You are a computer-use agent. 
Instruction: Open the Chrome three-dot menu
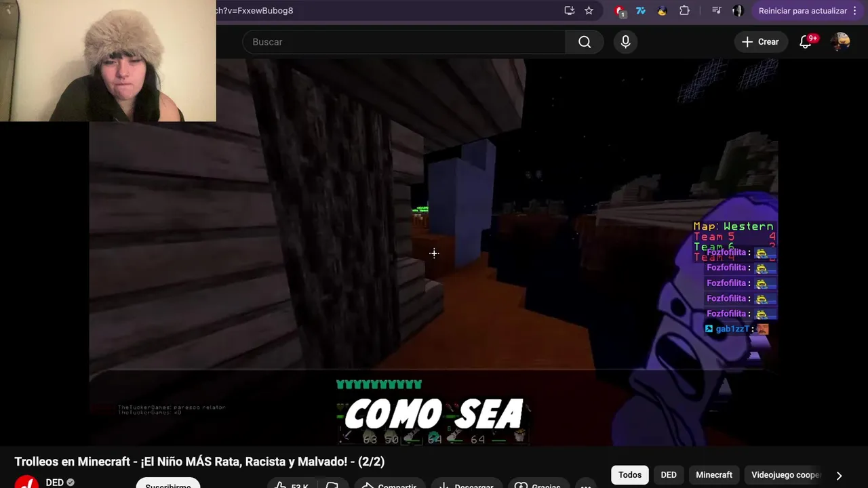point(855,11)
